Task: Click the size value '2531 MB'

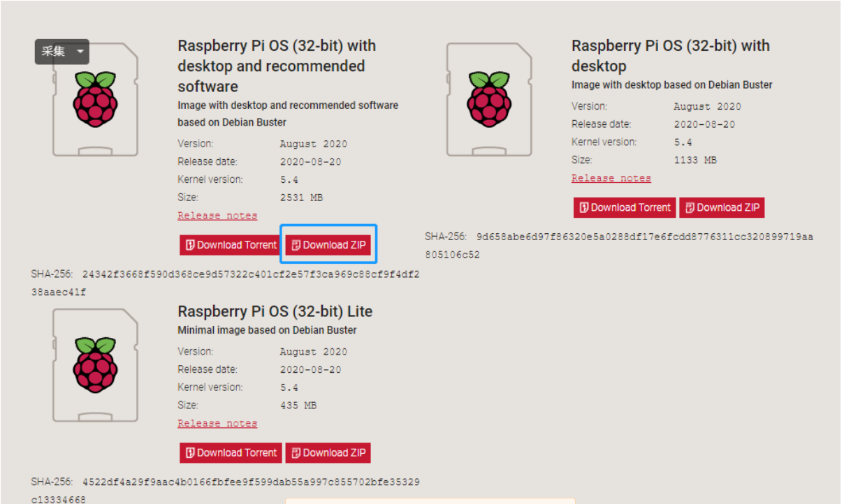Action: (x=301, y=198)
